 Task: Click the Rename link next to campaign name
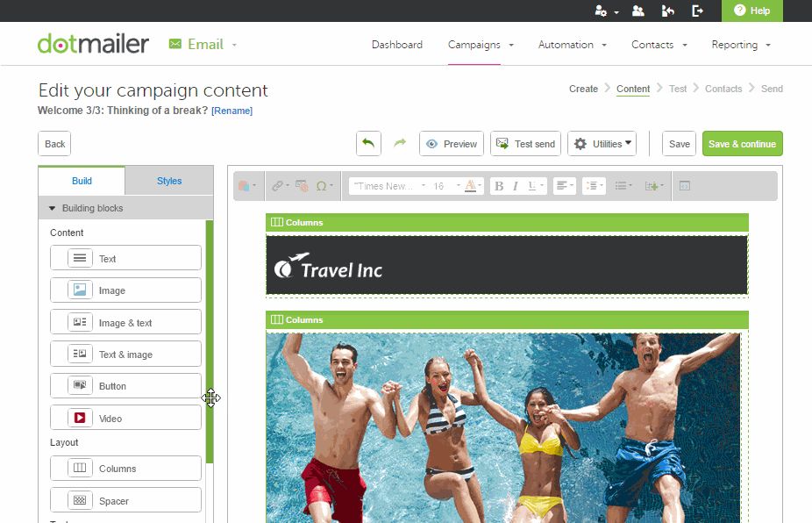click(x=232, y=110)
